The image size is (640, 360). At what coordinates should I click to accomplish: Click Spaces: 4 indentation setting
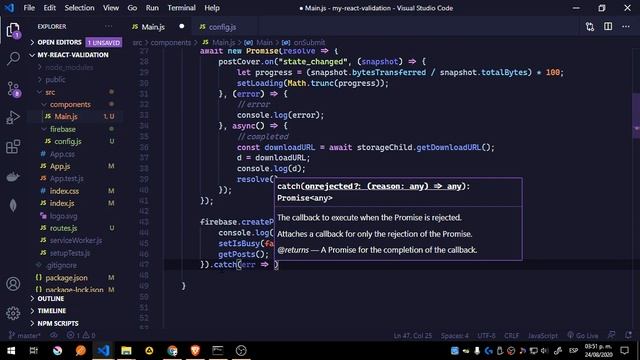(455, 336)
